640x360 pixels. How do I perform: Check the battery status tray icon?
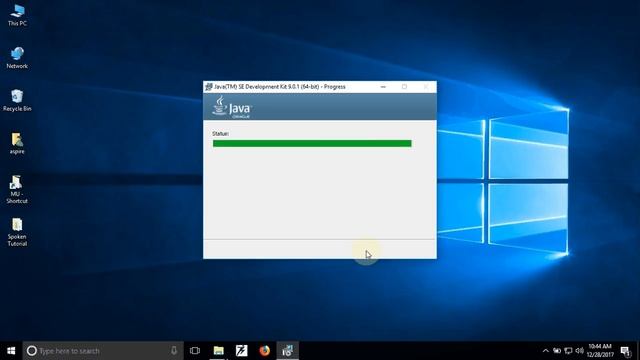coord(557,351)
